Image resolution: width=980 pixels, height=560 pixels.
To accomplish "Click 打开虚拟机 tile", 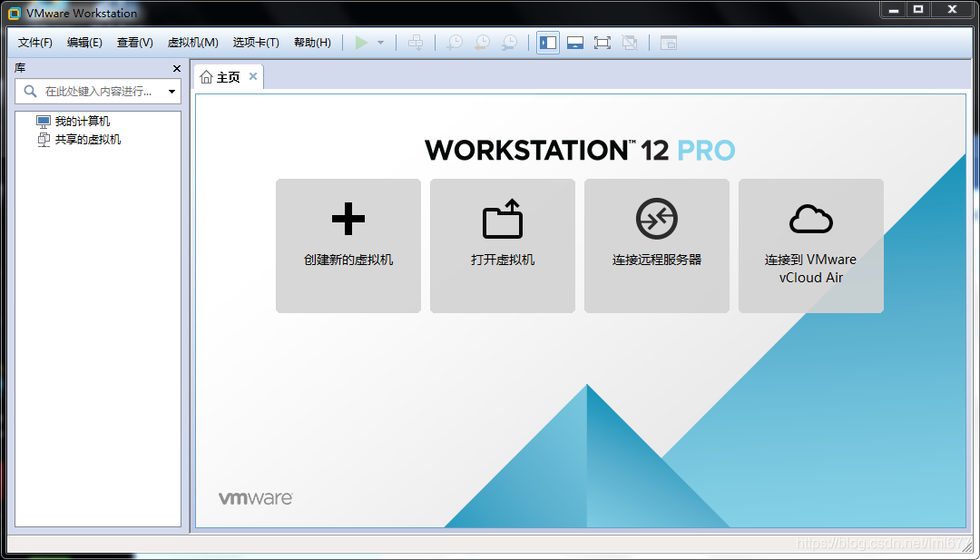I will point(503,246).
